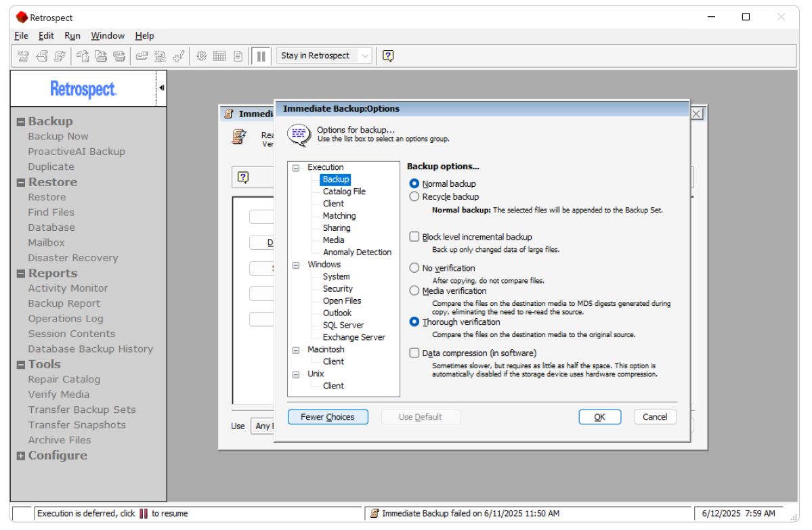Collapse the sidebar with the left arrow
The height and width of the screenshot is (530, 812).
pos(162,88)
